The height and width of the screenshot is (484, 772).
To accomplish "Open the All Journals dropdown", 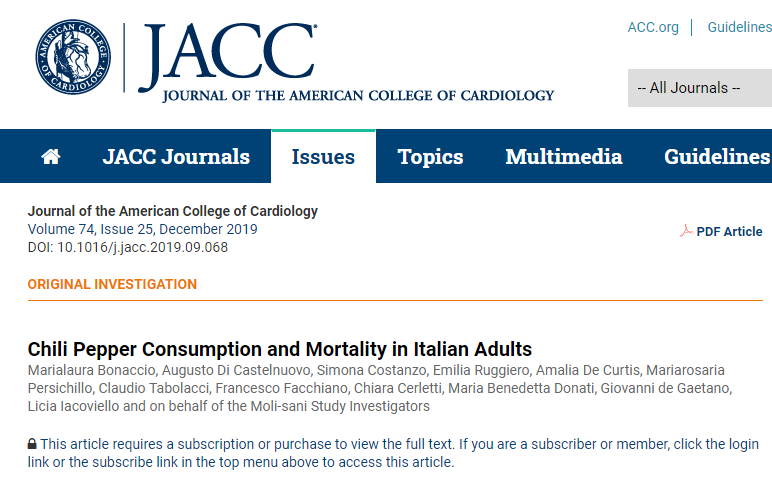I will pos(699,88).
